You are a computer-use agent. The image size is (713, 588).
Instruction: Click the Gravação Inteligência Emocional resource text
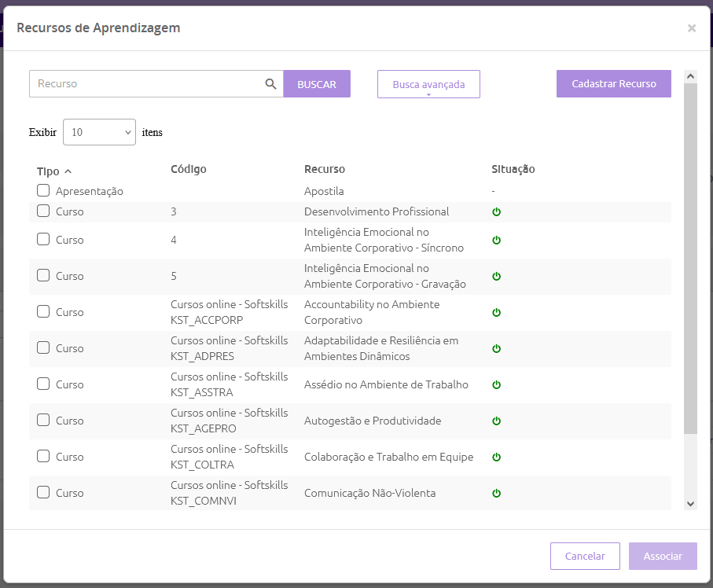385,276
